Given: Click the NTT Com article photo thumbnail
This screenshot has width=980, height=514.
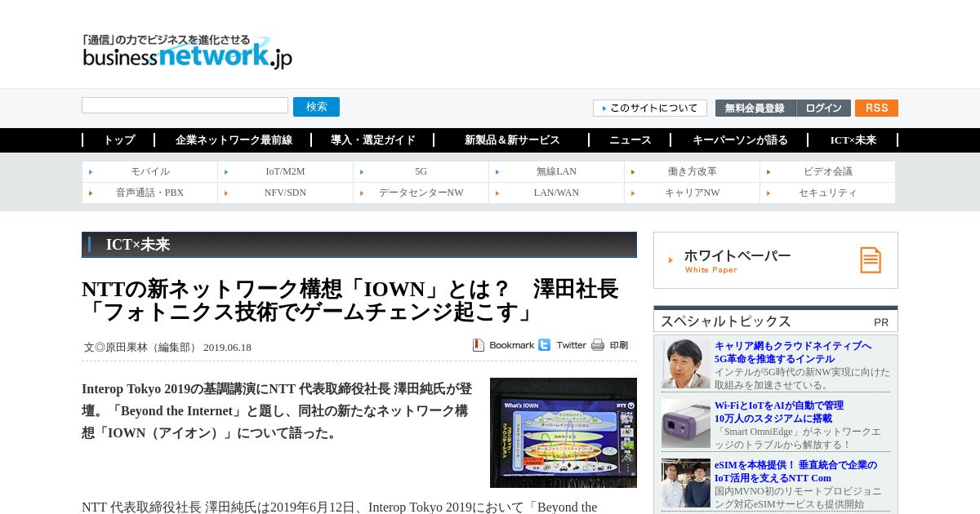Looking at the screenshot, I should (686, 483).
